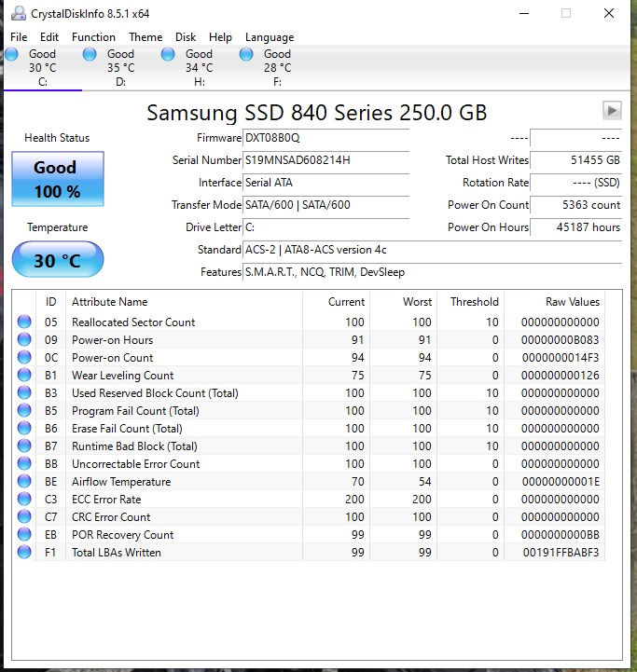
Task: Select the D: drive tab at 35 °C
Action: coord(120,68)
